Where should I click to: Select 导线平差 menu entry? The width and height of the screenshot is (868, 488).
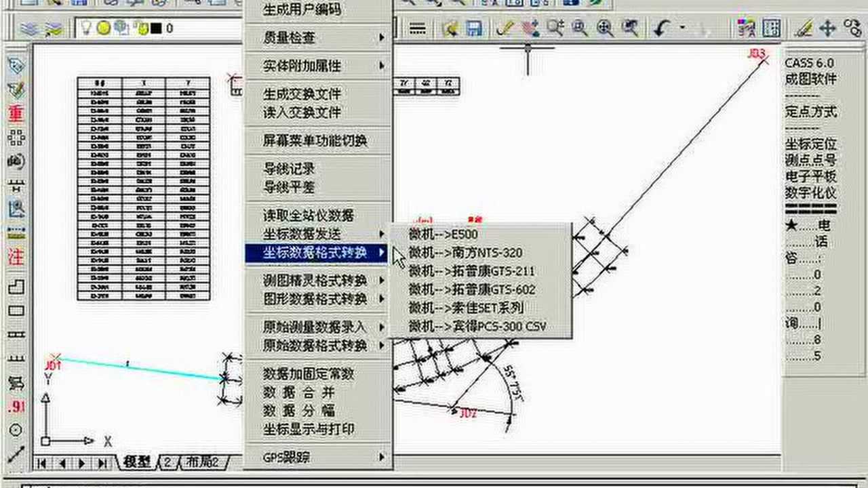click(x=318, y=187)
